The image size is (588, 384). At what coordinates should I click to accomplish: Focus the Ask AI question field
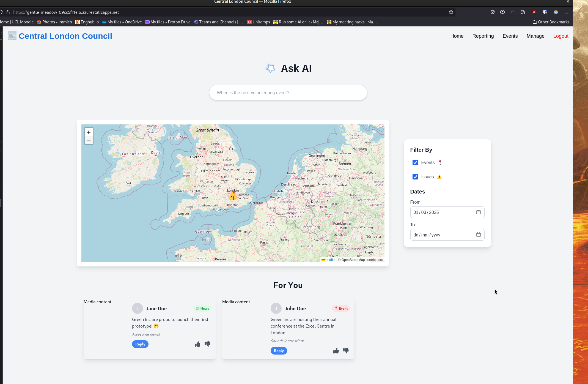(x=288, y=92)
